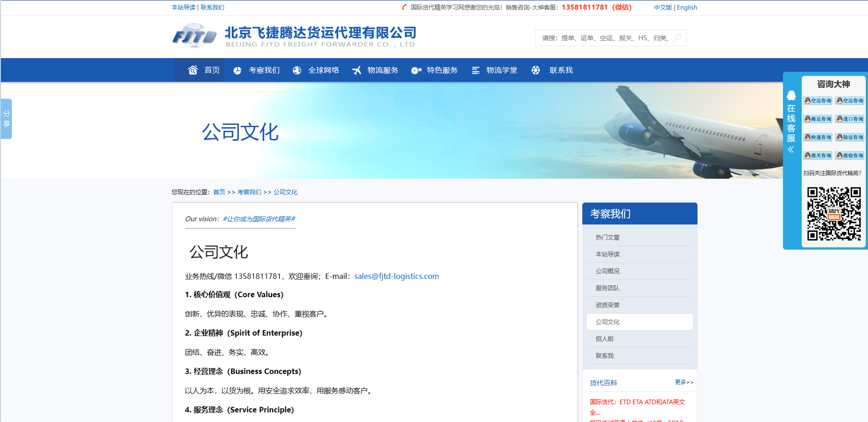
Task: Click the globe icon beside 全球网络
Action: coord(297,70)
